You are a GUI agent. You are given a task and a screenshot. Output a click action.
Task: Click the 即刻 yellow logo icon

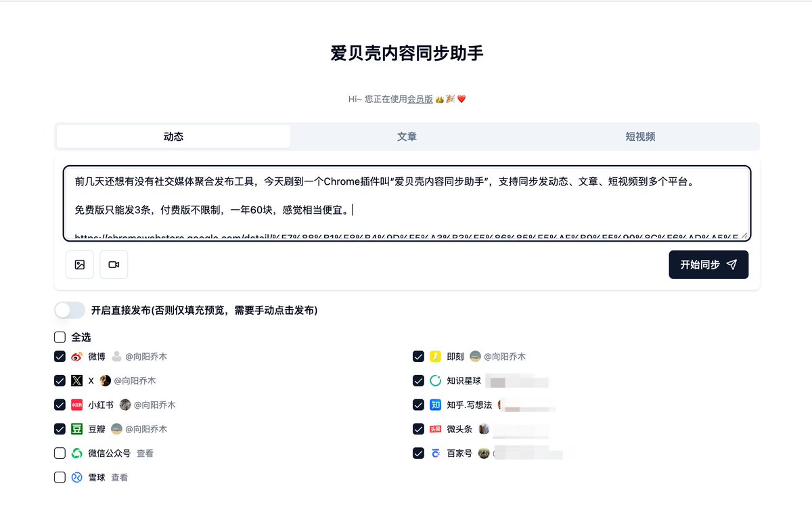tap(436, 357)
